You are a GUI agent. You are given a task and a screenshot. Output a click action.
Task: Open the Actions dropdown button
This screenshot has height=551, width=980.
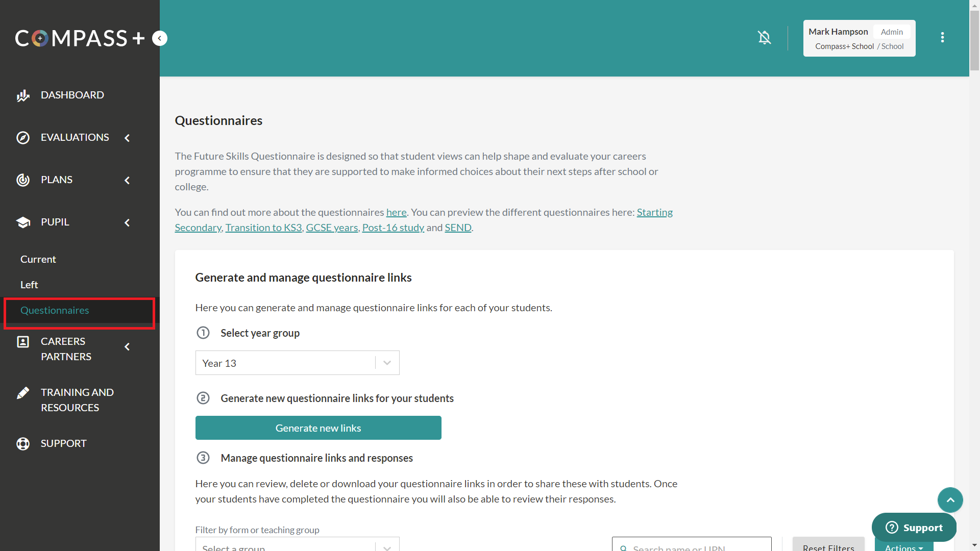[903, 547]
